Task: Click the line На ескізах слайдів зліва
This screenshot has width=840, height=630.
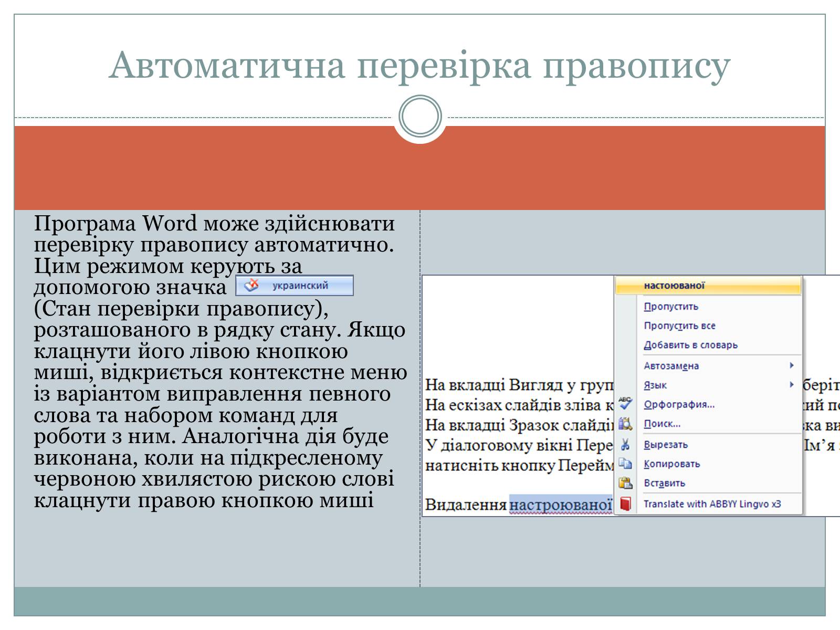Action: [x=519, y=405]
